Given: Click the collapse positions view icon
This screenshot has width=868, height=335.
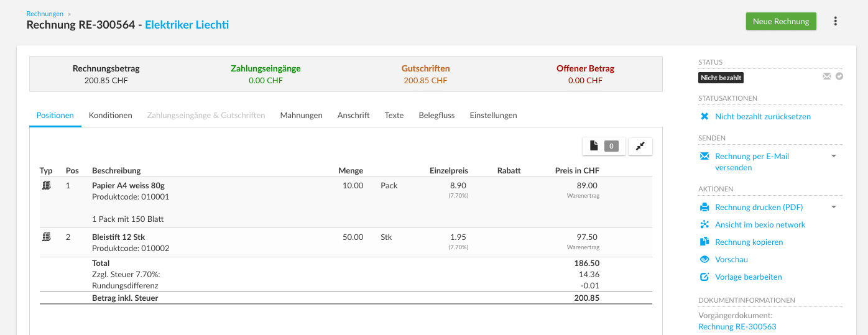Looking at the screenshot, I should [640, 146].
